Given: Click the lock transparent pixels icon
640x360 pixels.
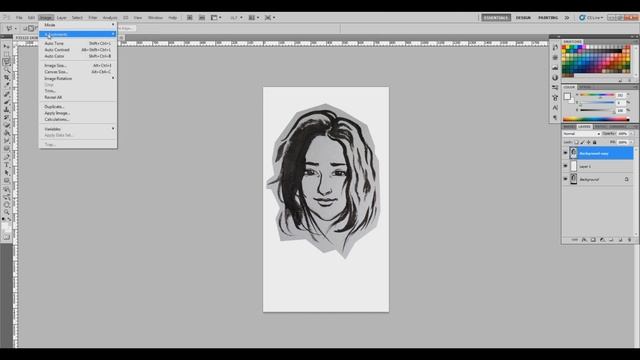Looking at the screenshot, I should click(576, 142).
